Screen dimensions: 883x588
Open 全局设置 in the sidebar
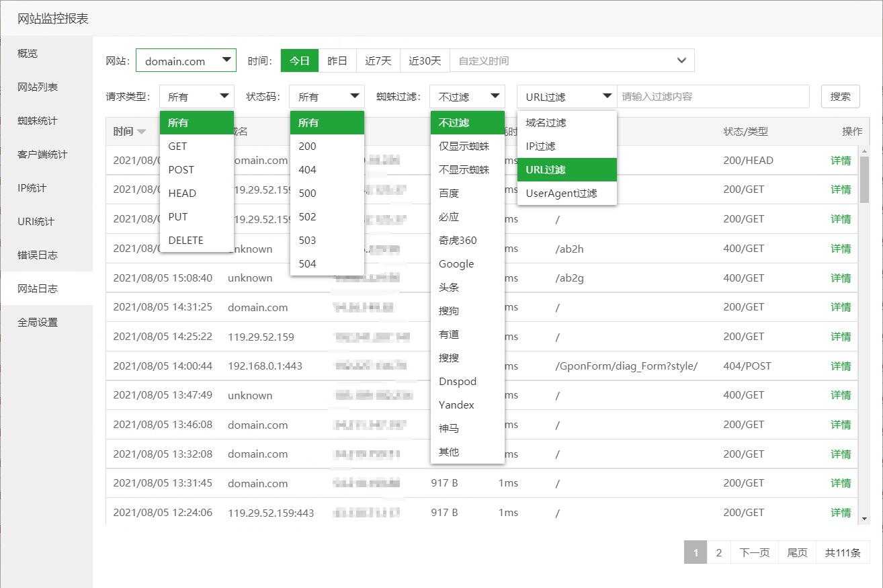pyautogui.click(x=46, y=323)
